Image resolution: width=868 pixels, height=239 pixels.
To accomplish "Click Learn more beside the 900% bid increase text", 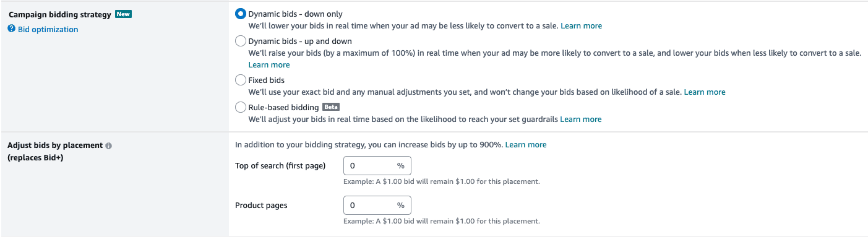I will pos(526,144).
